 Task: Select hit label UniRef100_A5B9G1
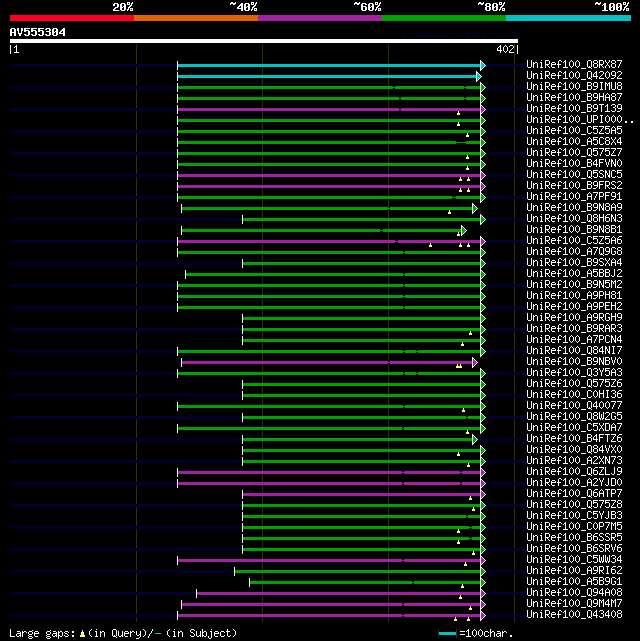coord(574,582)
